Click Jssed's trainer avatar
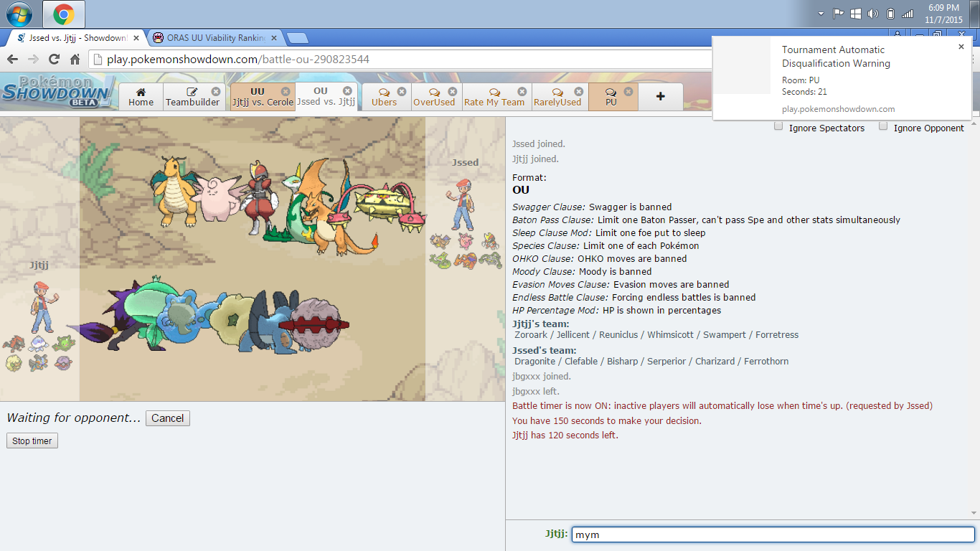 463,204
